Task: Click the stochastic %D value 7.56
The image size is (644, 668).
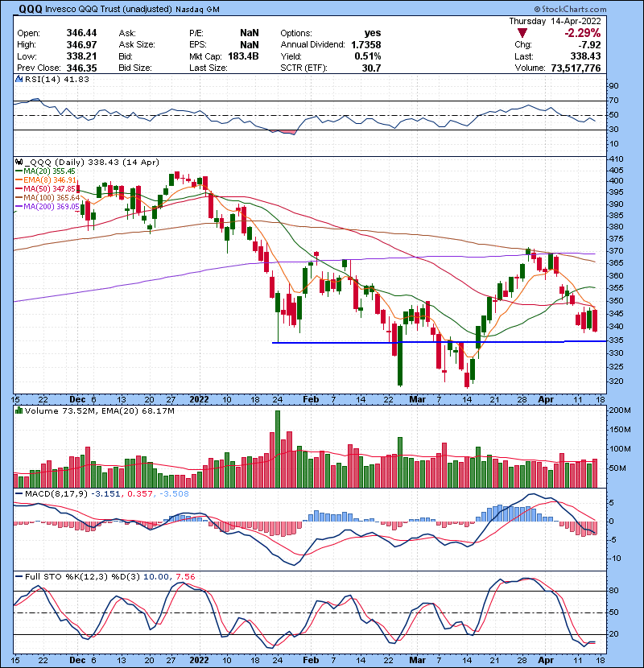Action: (185, 577)
